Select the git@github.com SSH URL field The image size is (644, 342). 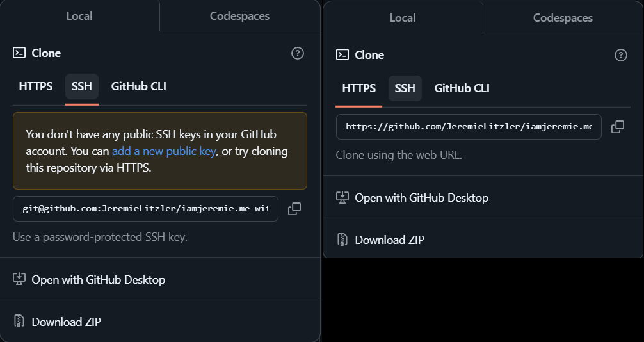(145, 209)
